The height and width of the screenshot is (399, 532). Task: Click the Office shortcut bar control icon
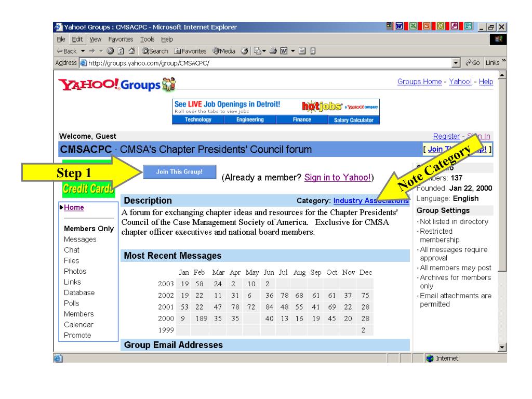click(389, 25)
